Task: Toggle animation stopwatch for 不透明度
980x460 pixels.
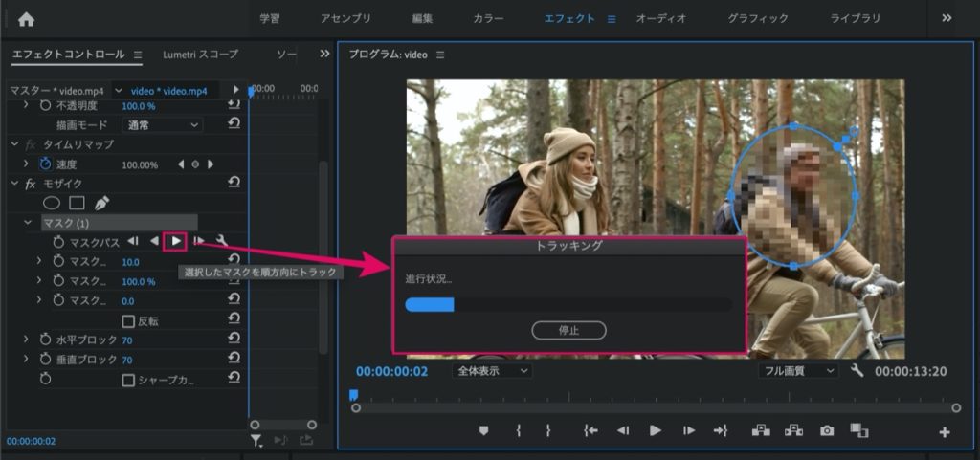Action: (x=45, y=105)
